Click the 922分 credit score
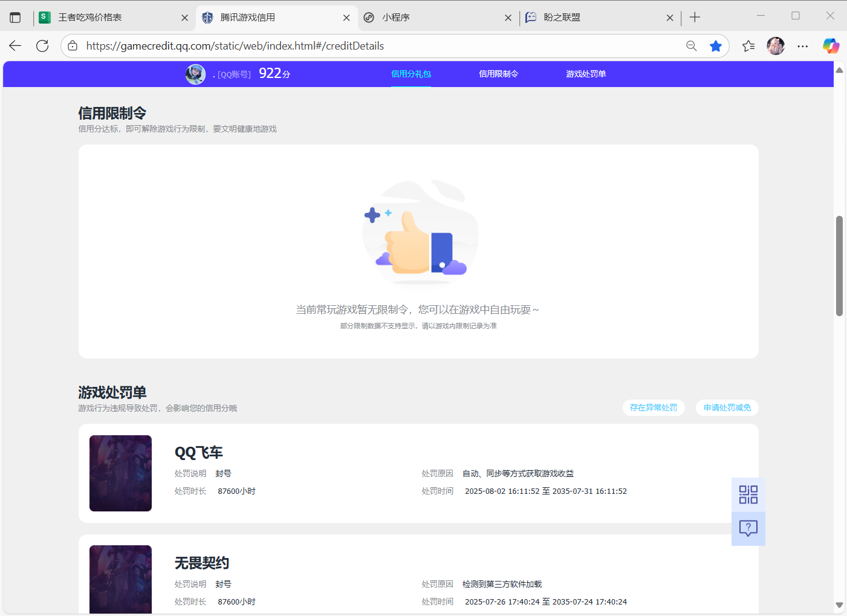 [274, 73]
